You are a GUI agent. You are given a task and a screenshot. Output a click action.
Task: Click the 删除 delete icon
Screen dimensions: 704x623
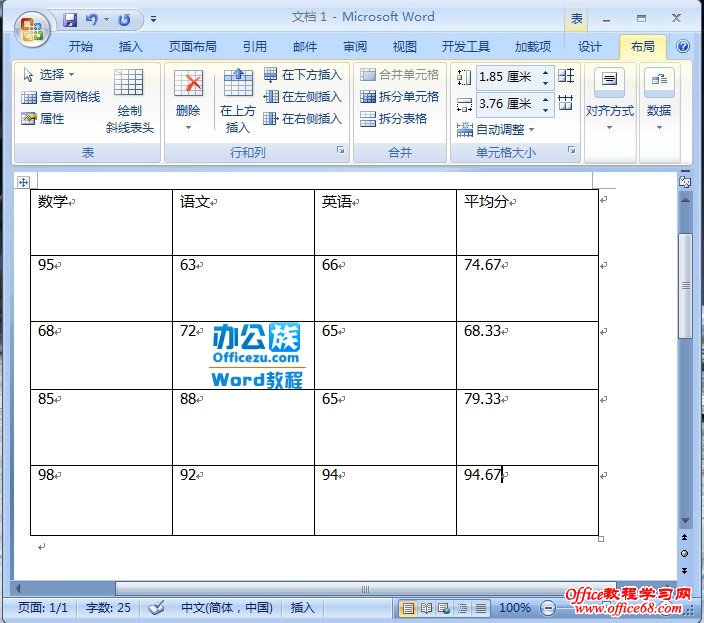188,83
